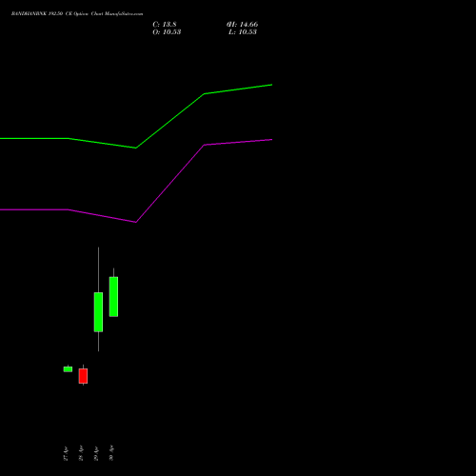Image resolution: width=476 pixels, height=476 pixels.
Task: Click the red candle for 28 Apr
Action: point(83,376)
